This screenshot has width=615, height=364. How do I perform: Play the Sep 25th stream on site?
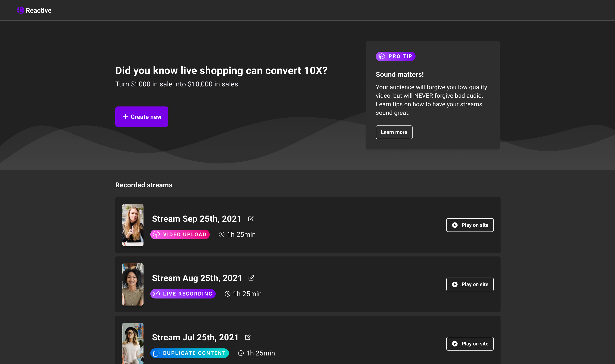[x=470, y=225]
